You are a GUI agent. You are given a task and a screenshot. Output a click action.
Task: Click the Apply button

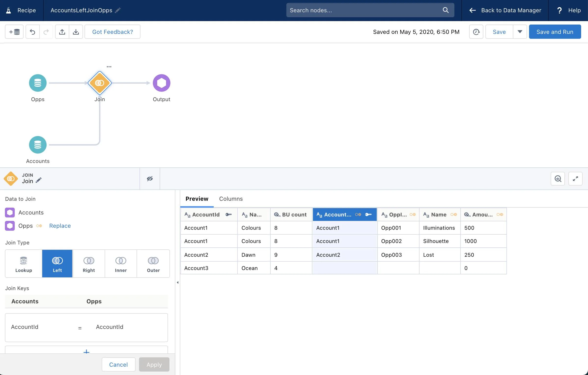coord(154,364)
